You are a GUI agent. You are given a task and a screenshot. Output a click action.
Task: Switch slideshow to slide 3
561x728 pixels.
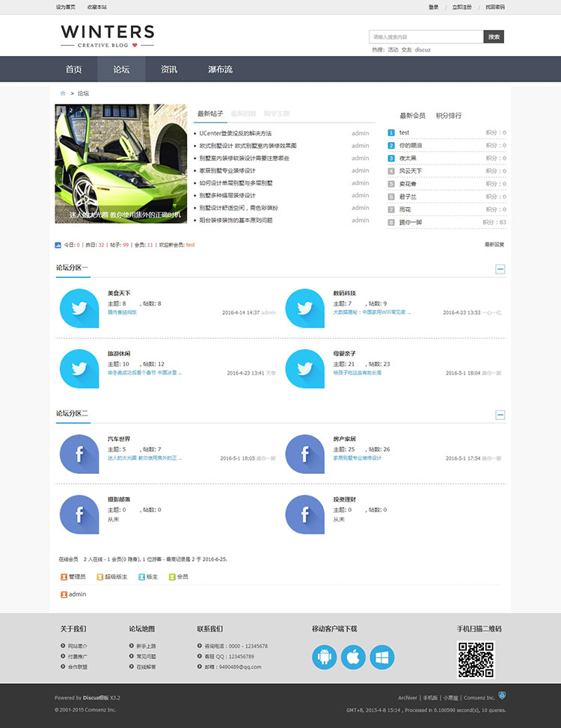(81, 111)
